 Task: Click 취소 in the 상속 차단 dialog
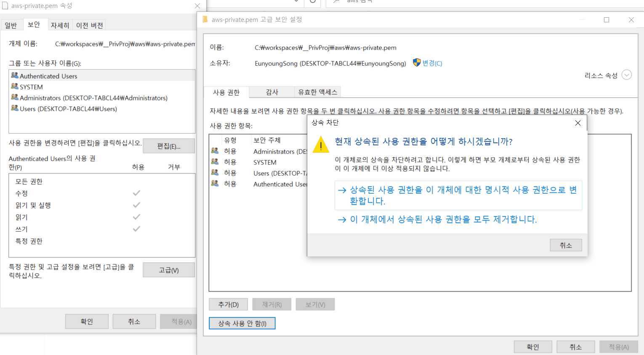(565, 245)
